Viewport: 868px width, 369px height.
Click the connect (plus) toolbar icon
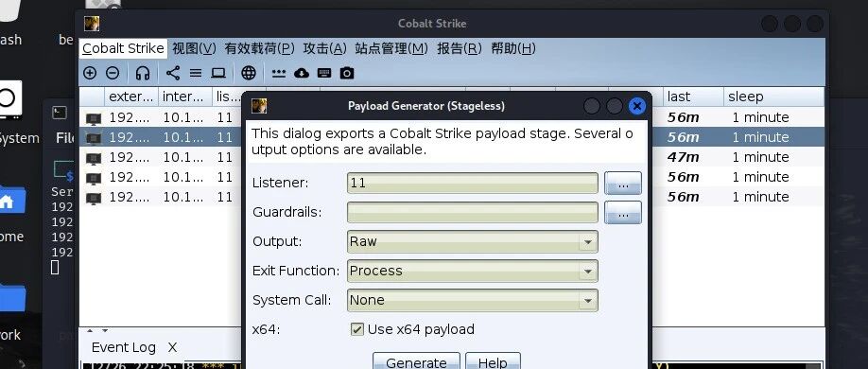(89, 73)
